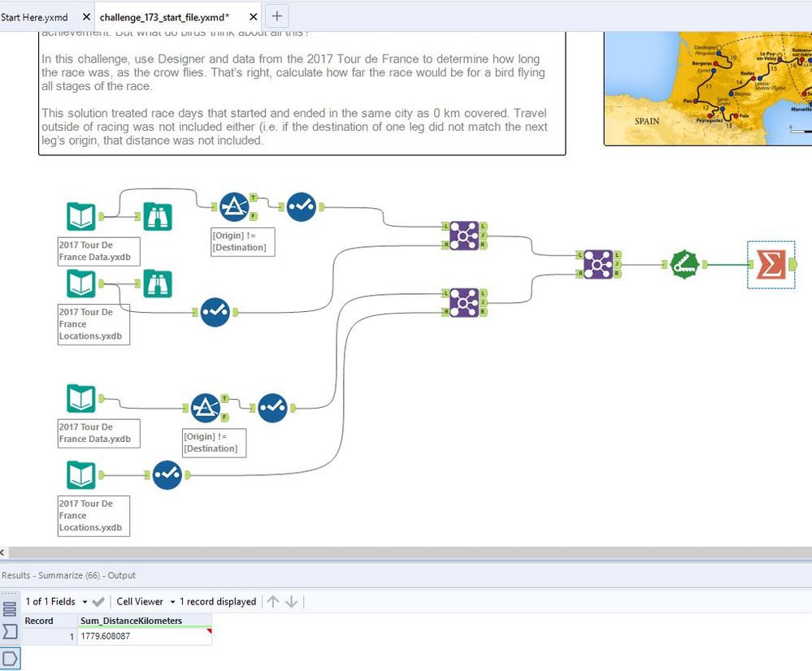Click the L input anchor of the rightmost Join
Screen dimensions: 812x671
(x=580, y=255)
